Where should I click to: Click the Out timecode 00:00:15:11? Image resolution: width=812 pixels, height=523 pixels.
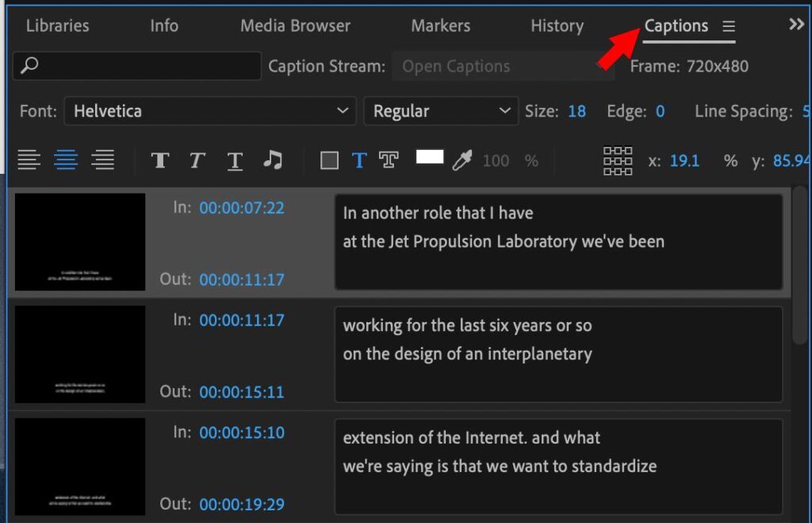[242, 392]
